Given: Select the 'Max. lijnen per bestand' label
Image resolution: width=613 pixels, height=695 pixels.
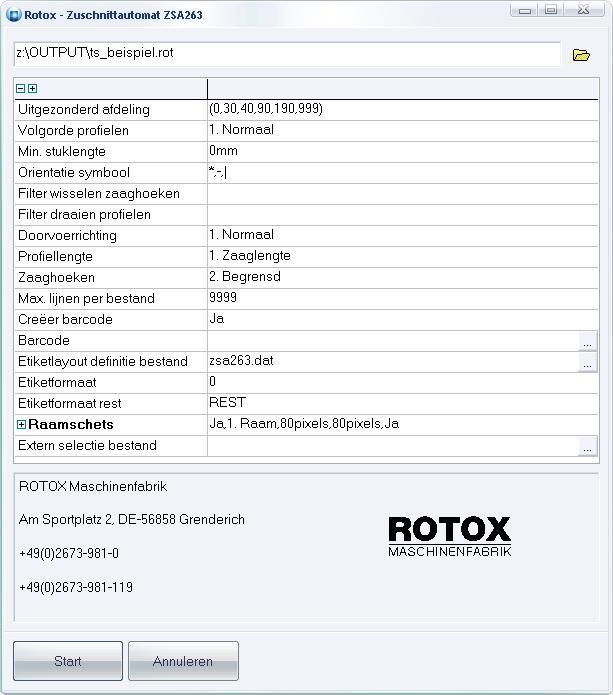Looking at the screenshot, I should pos(86,298).
